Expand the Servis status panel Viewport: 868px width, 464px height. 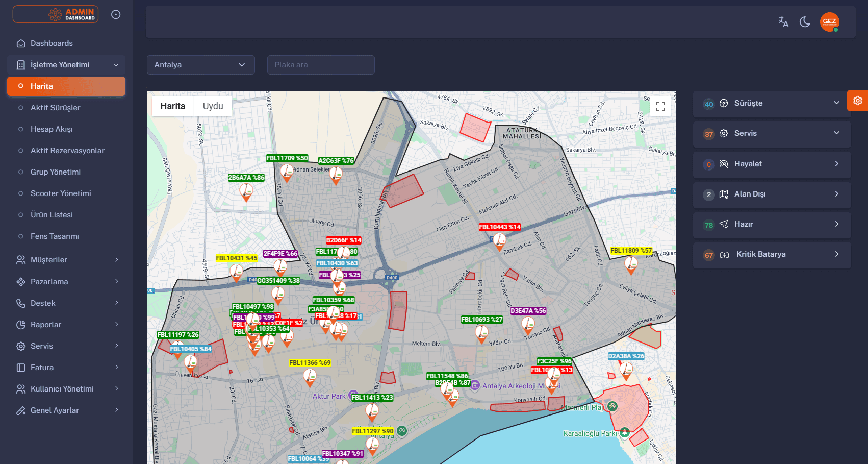772,133
